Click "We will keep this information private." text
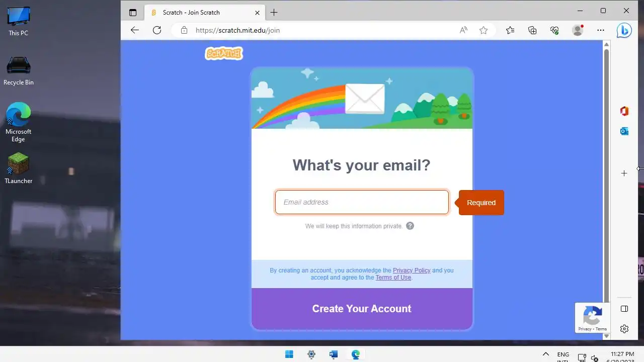 tap(354, 226)
